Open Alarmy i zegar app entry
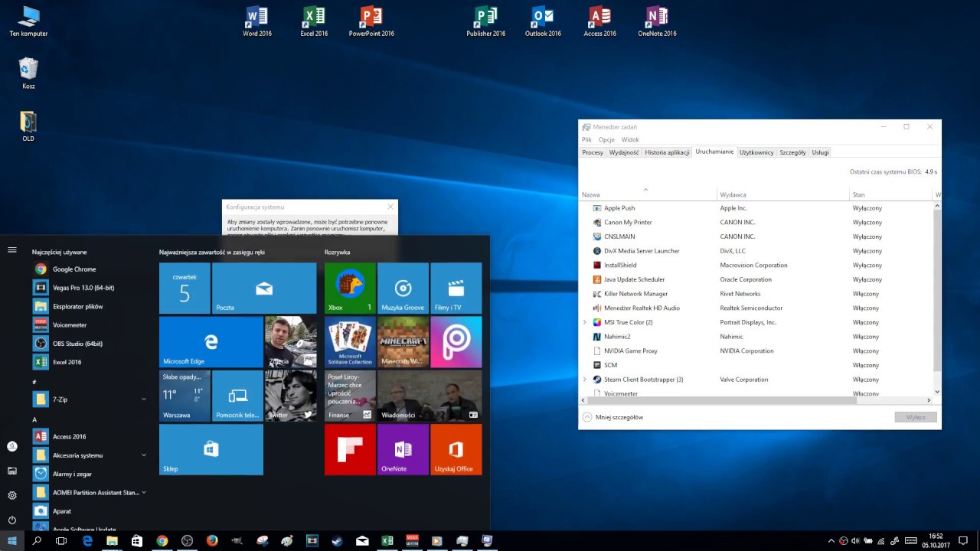This screenshot has width=980, height=551. point(90,474)
